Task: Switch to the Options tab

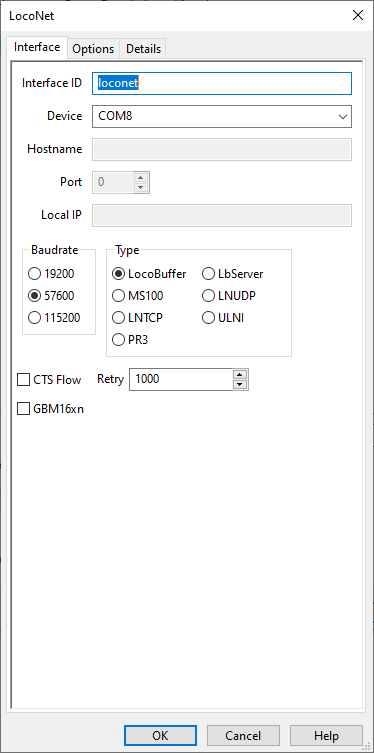Action: [x=93, y=49]
